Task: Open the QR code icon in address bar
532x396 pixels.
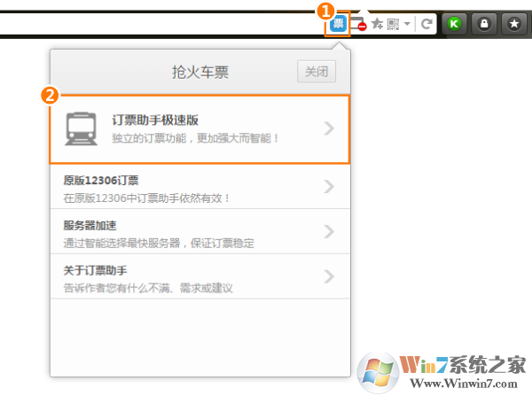Action: (393, 24)
